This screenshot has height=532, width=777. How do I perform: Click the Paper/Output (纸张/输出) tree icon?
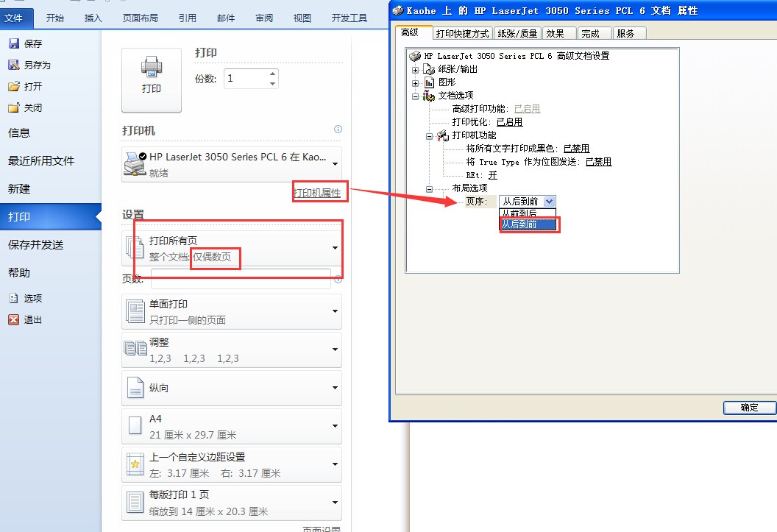click(x=429, y=69)
